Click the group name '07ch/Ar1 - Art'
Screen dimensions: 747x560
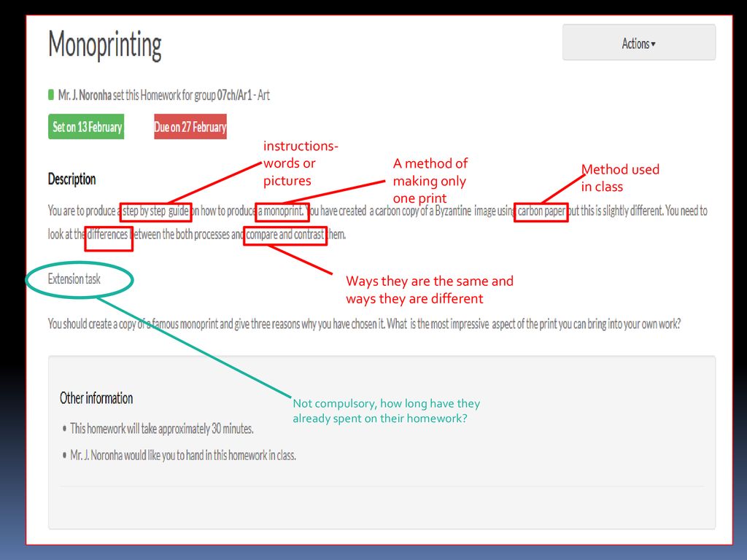[x=243, y=96]
